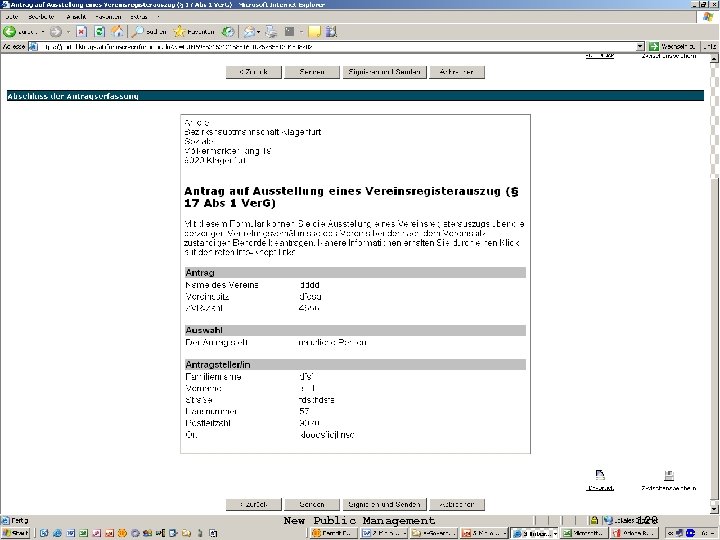Open the Datei menu
720x540 pixels.
pyautogui.click(x=12, y=17)
